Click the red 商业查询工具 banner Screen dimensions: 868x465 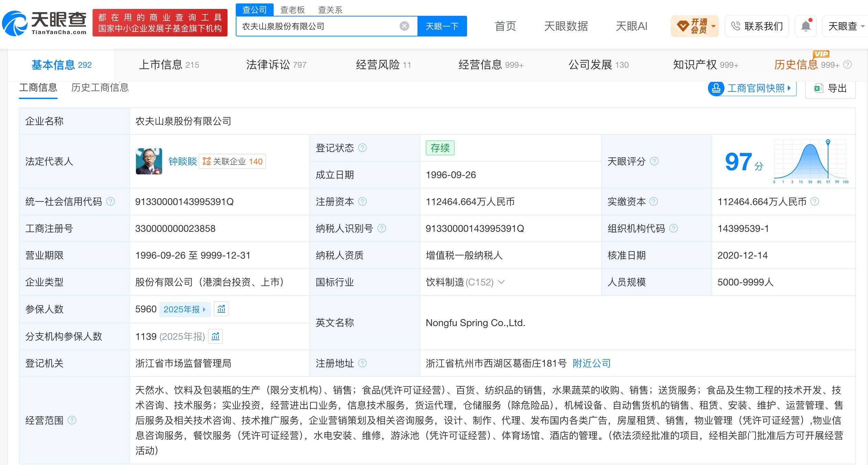(x=160, y=23)
